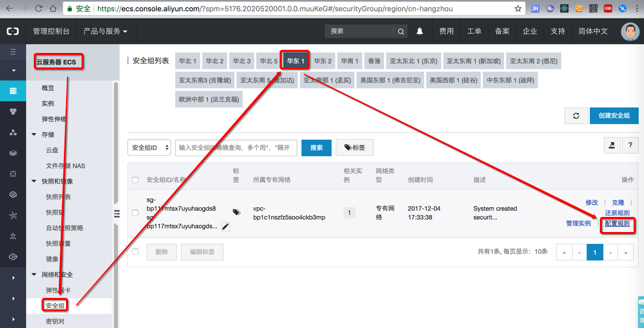Open the QR code extension

594,8
